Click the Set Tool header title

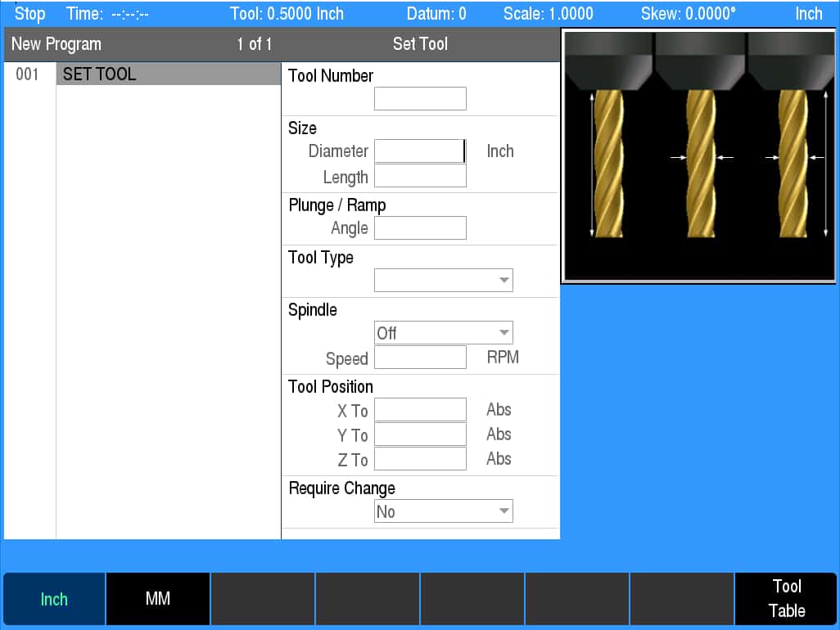pyautogui.click(x=420, y=44)
